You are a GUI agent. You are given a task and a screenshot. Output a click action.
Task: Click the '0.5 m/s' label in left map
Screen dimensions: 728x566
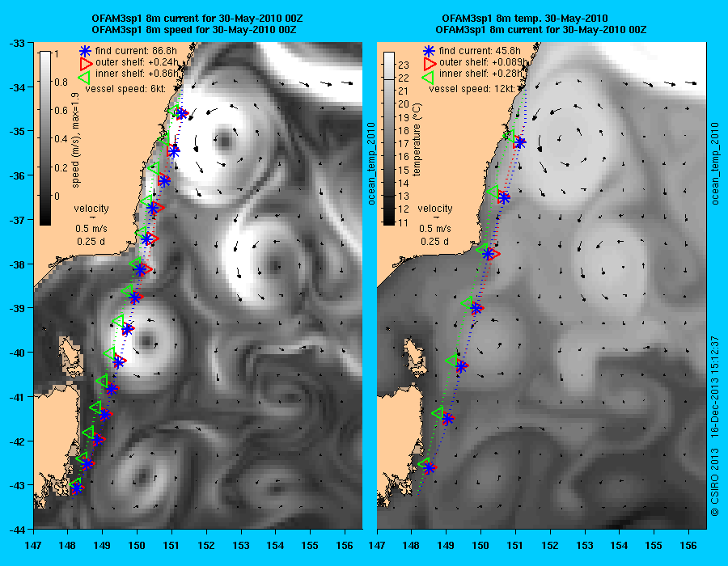(x=91, y=229)
